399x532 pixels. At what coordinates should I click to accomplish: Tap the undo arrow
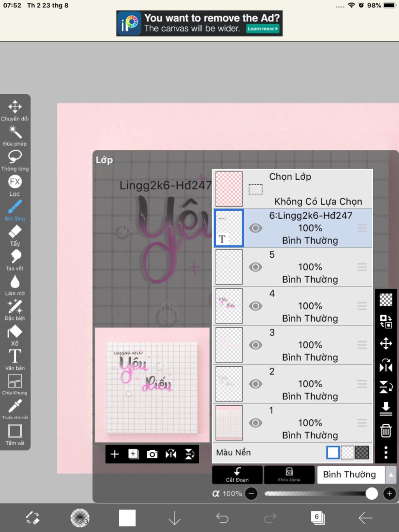[x=222, y=518]
